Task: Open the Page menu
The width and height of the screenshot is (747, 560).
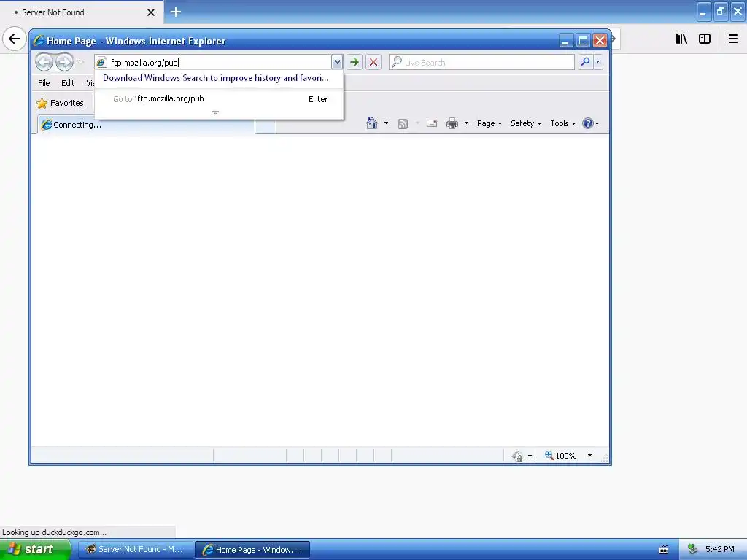Action: [x=489, y=123]
